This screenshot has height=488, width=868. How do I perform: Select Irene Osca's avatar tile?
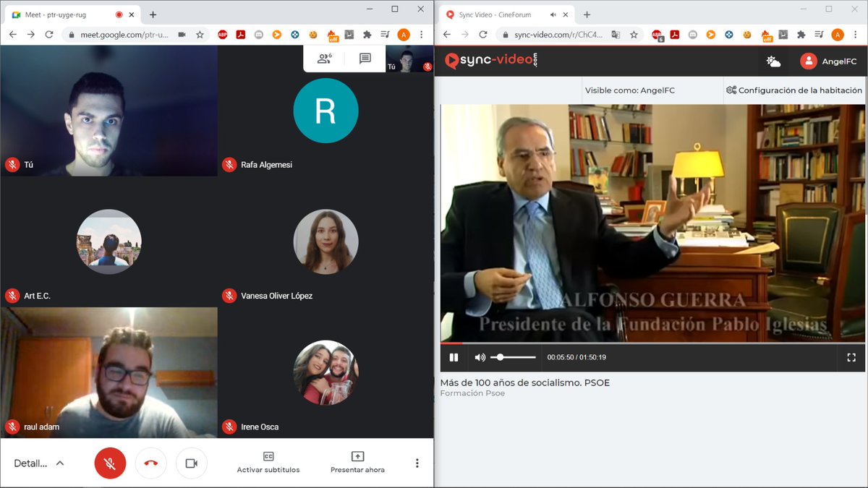pyautogui.click(x=325, y=373)
